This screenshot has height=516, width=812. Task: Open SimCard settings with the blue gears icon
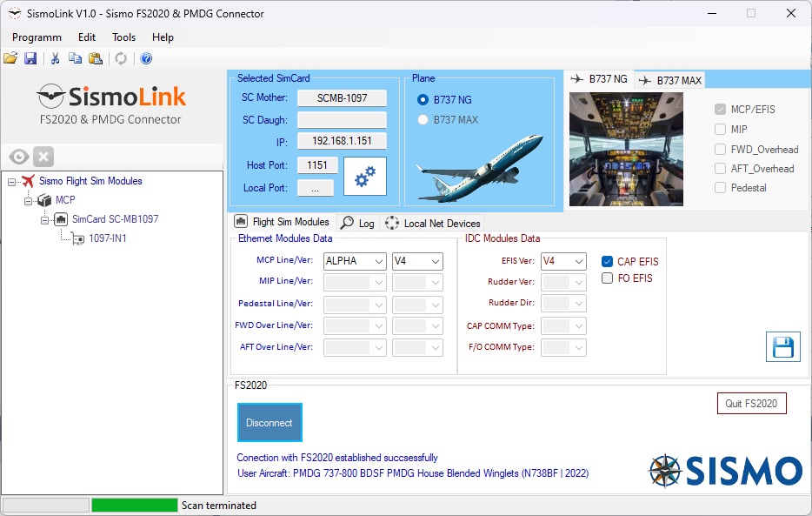[x=365, y=176]
